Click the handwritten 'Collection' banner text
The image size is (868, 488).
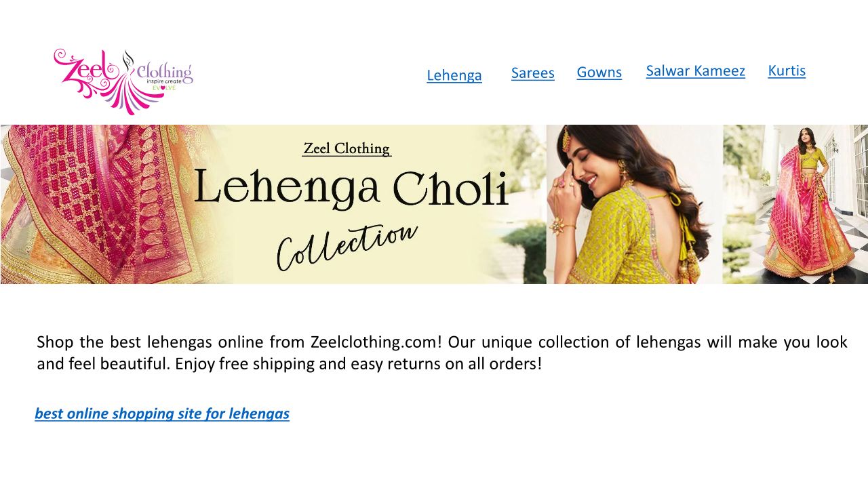pos(346,245)
